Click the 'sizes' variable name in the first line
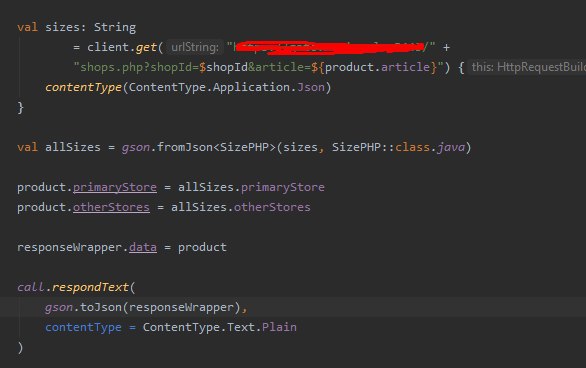Viewport: 586px width, 368px height. click(x=62, y=27)
